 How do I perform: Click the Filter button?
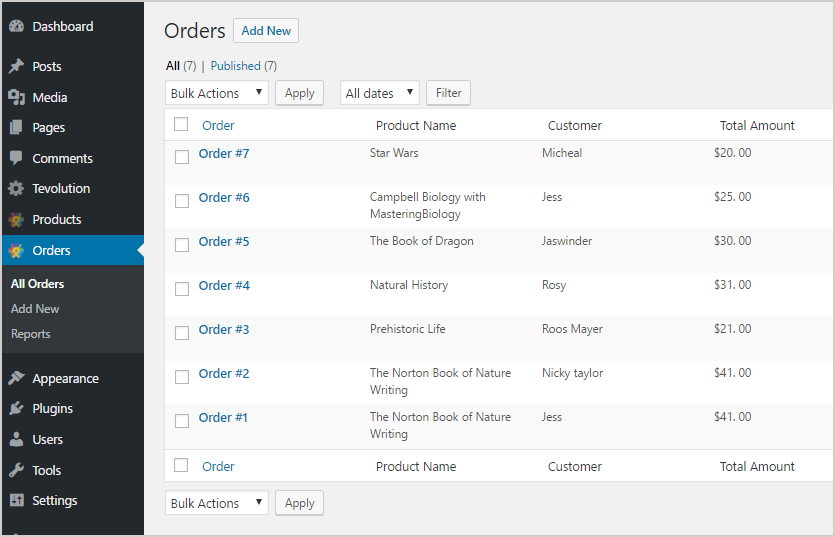448,93
